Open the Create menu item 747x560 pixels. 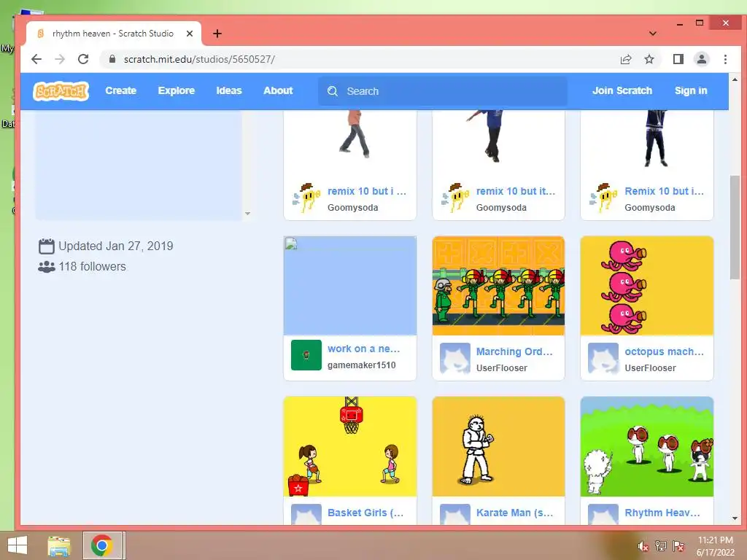121,90
